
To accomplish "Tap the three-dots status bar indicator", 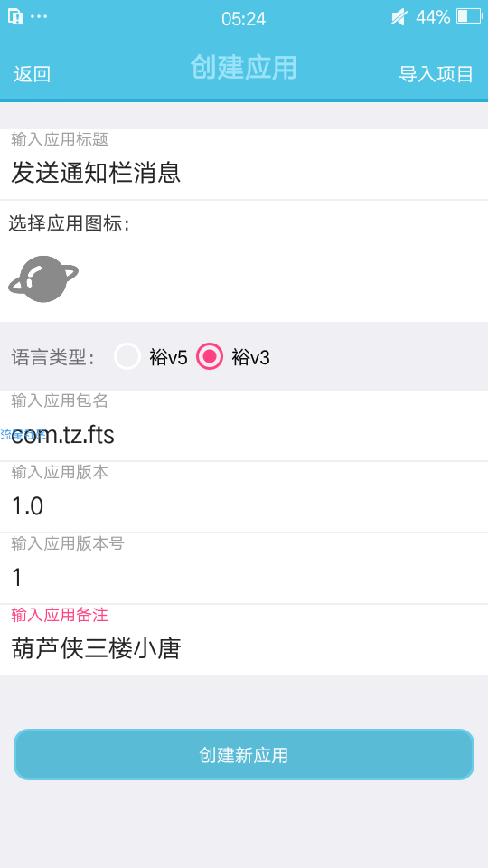I will click(x=39, y=16).
